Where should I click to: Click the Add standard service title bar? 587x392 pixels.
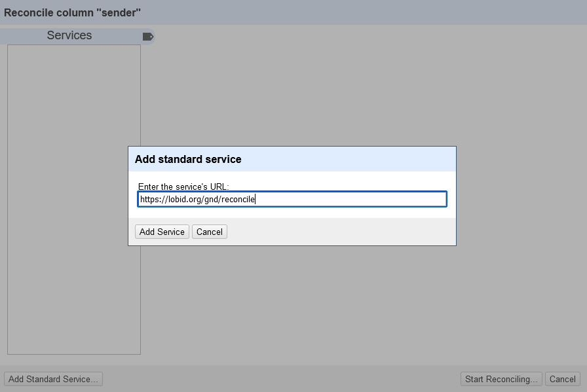[x=292, y=159]
